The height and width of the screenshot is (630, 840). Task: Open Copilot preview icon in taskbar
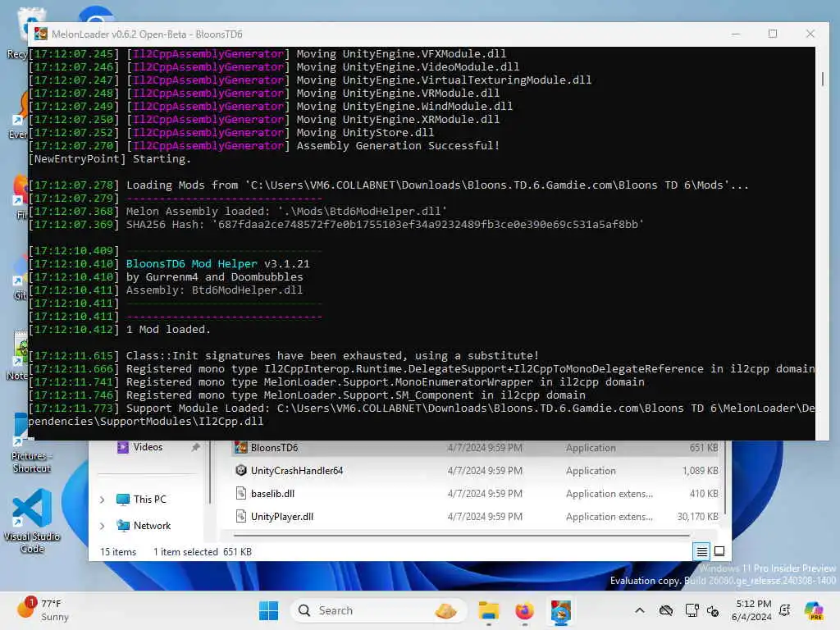pyautogui.click(x=813, y=610)
